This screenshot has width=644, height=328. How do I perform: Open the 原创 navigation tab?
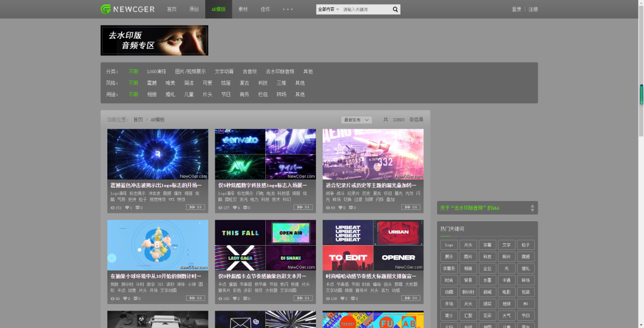pyautogui.click(x=194, y=9)
